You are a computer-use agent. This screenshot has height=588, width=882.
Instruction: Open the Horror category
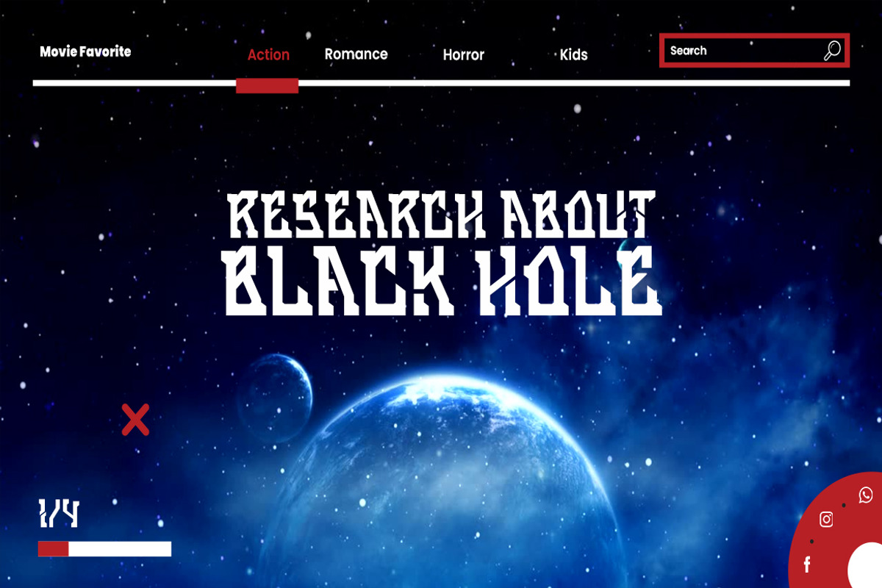click(x=464, y=54)
